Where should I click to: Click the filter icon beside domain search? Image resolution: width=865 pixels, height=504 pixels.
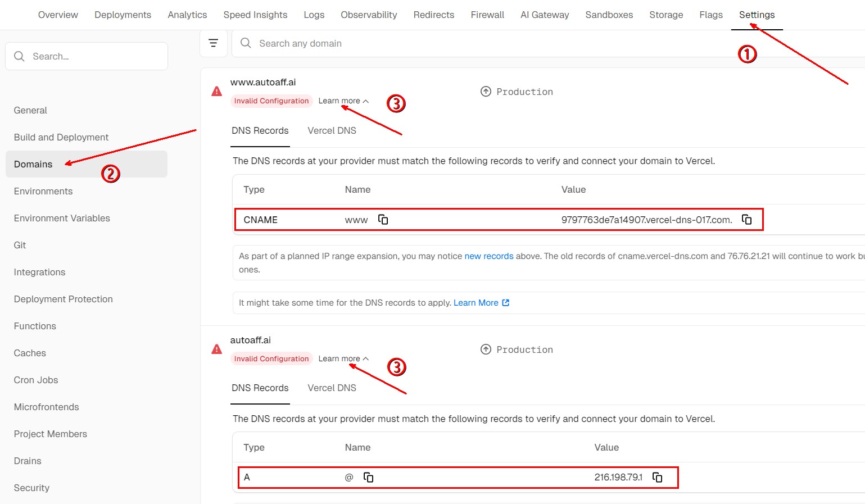tap(214, 43)
